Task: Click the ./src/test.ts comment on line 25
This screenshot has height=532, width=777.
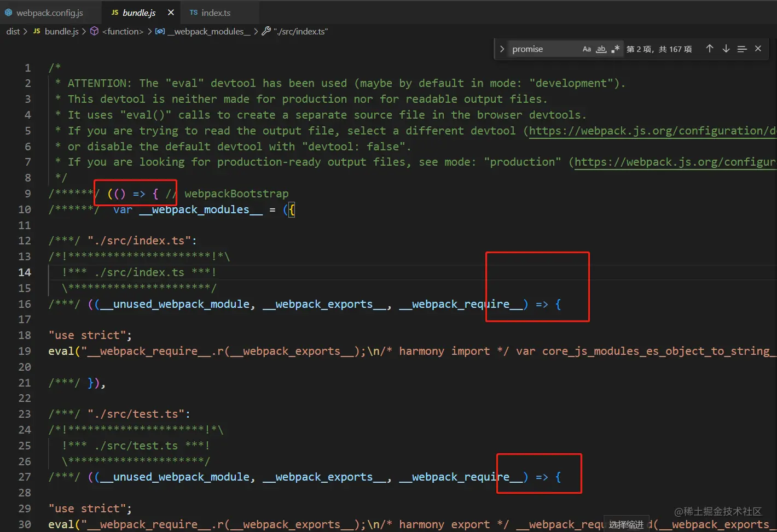Action: click(x=136, y=446)
